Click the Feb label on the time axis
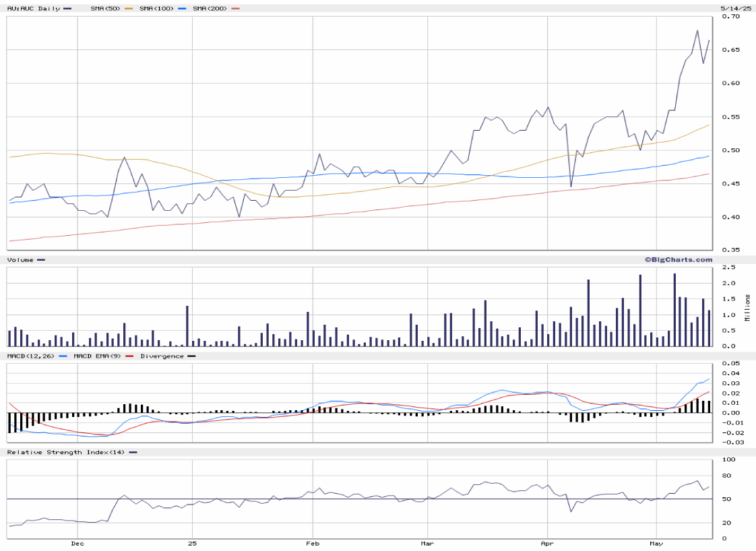The image size is (756, 551). pyautogui.click(x=313, y=543)
